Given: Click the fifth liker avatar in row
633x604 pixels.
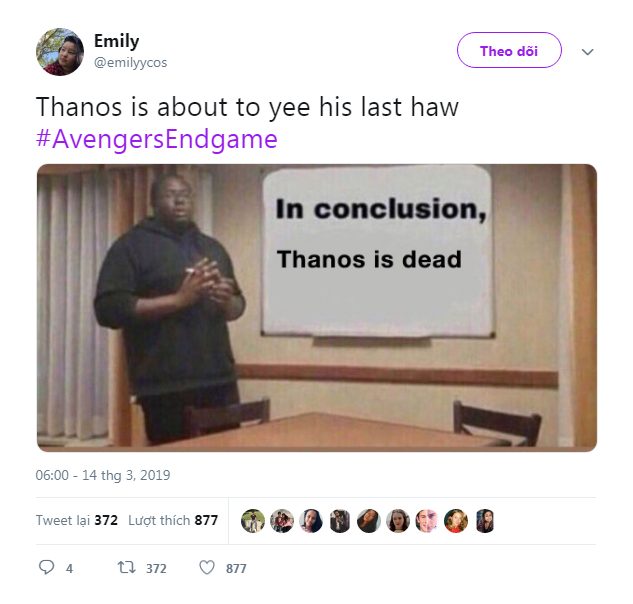Looking at the screenshot, I should [369, 521].
